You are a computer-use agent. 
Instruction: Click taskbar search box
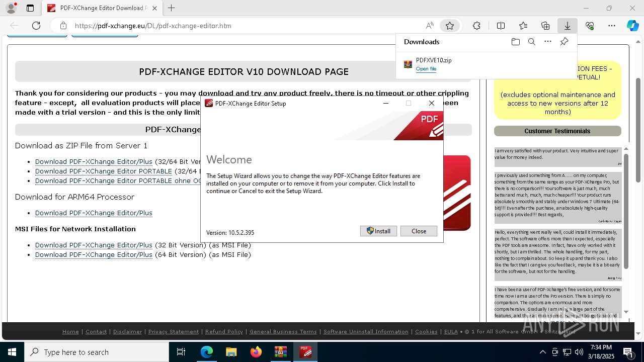click(97, 352)
